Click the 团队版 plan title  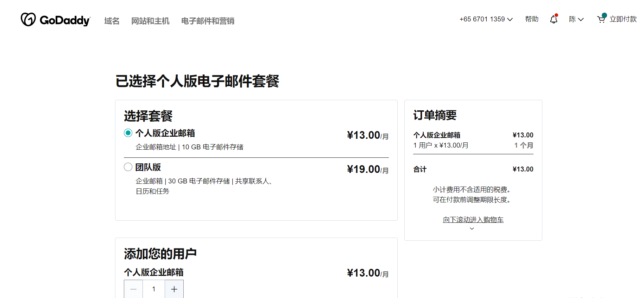click(x=148, y=167)
